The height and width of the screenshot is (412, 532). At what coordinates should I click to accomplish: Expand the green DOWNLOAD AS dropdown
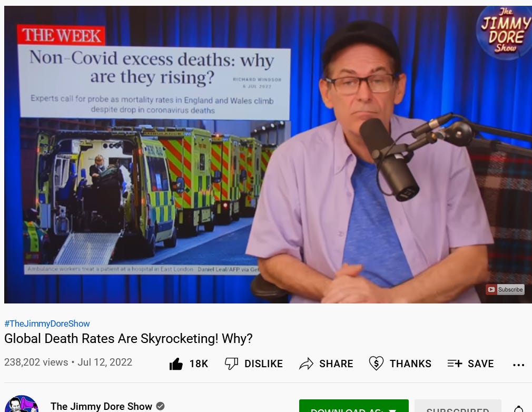tap(354, 406)
